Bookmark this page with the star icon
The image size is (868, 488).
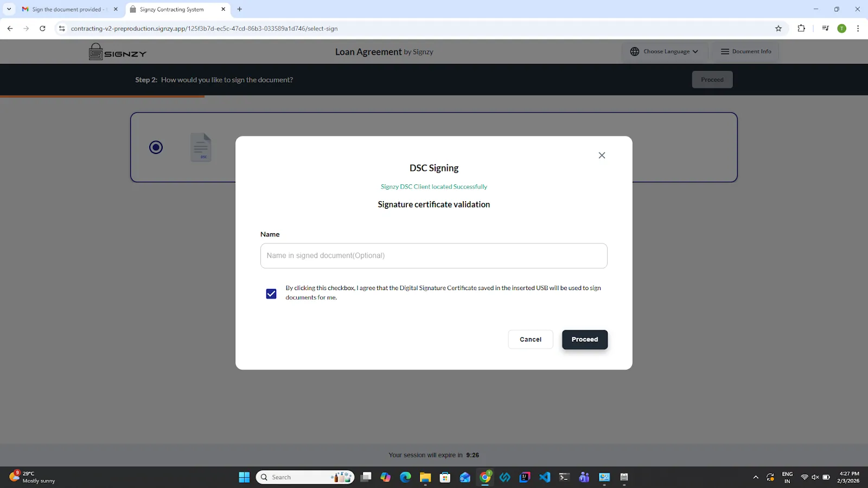(778, 28)
